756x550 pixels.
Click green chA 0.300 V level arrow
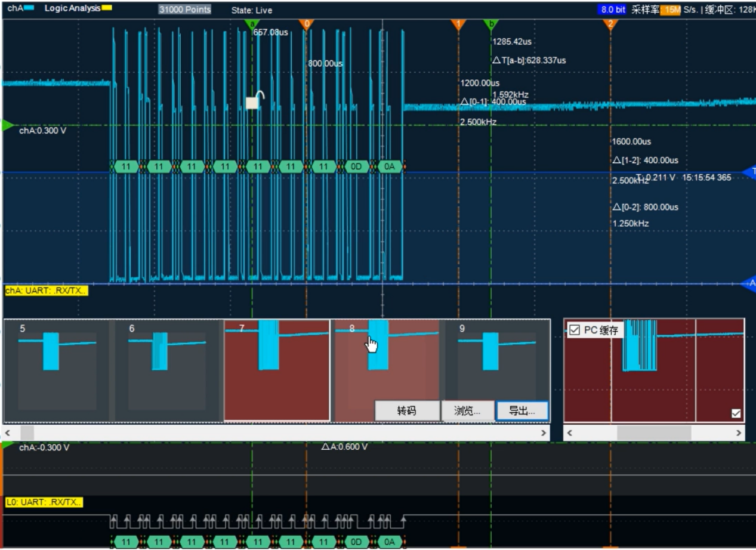pyautogui.click(x=7, y=126)
